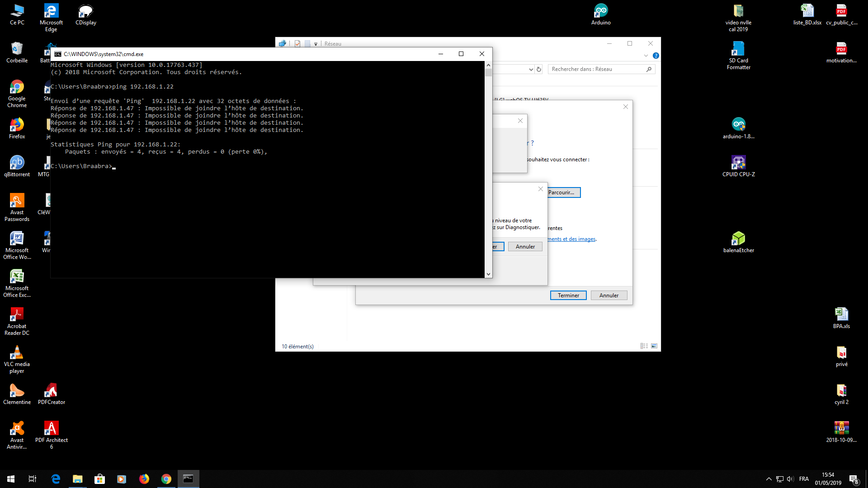Open Avast Antivirus desktop icon
The image size is (868, 488).
pos(17,436)
